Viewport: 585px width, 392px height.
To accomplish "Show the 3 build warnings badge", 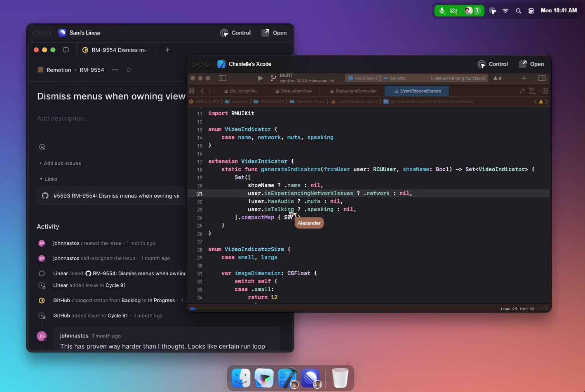I will 496,78.
